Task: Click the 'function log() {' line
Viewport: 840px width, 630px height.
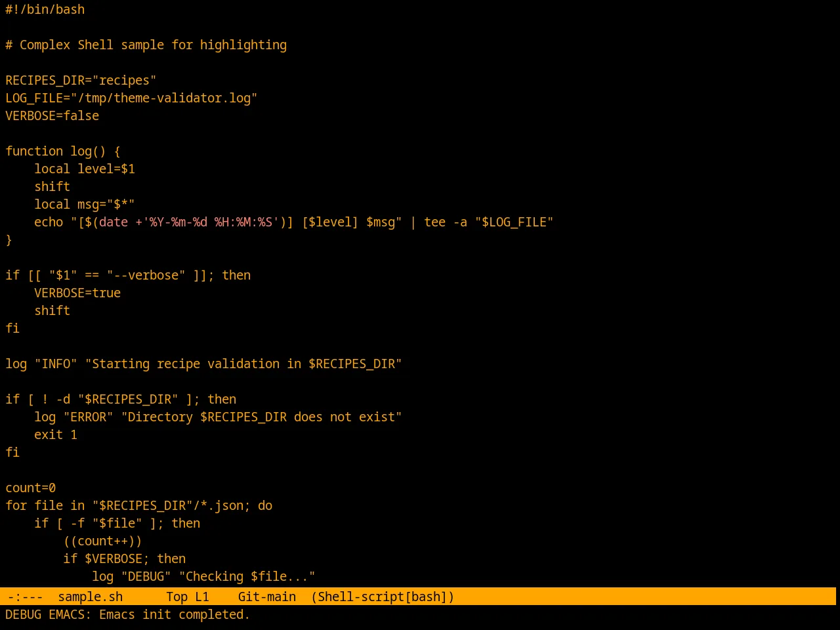Action: (x=63, y=151)
